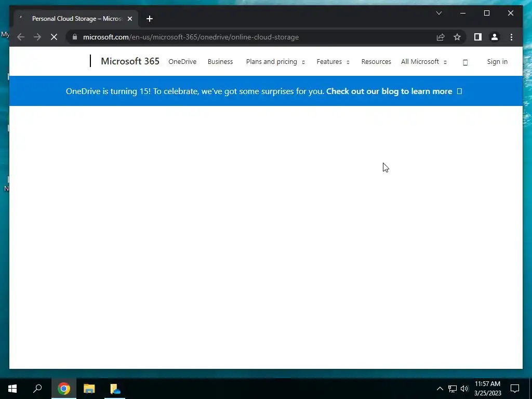Screen dimensions: 532x399
Task: Open Check out our blog link
Action: 394,91
